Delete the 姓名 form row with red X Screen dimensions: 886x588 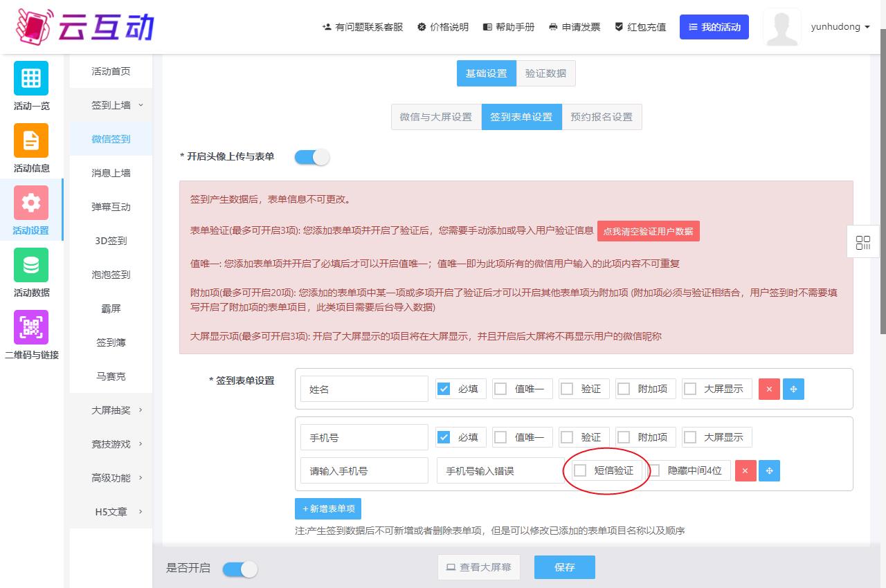tap(769, 389)
